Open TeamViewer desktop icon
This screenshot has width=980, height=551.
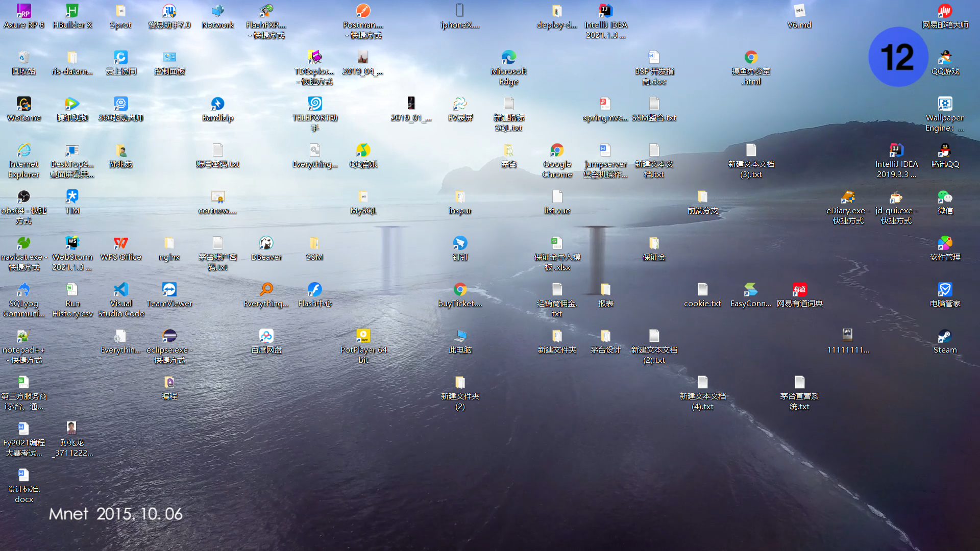169,295
